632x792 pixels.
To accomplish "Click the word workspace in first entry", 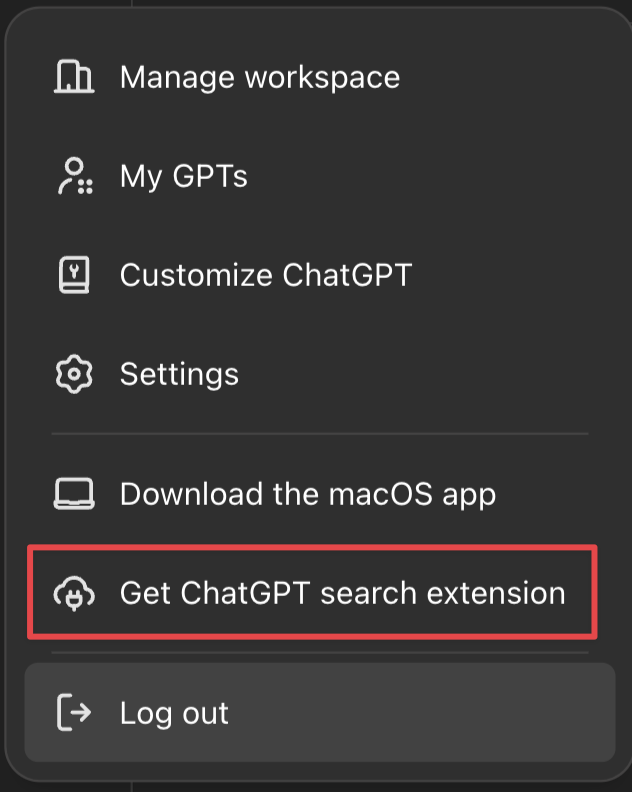I will point(322,78).
